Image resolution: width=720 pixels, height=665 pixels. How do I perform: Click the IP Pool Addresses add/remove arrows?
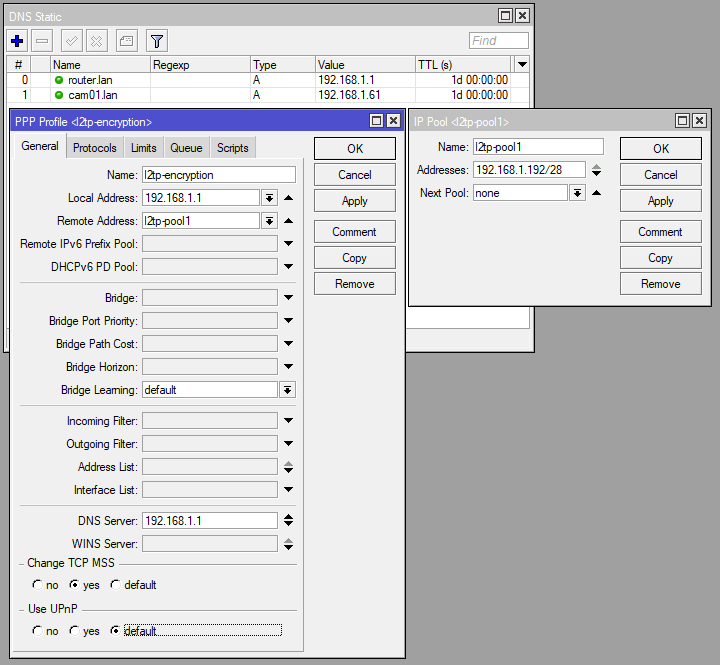coord(596,170)
